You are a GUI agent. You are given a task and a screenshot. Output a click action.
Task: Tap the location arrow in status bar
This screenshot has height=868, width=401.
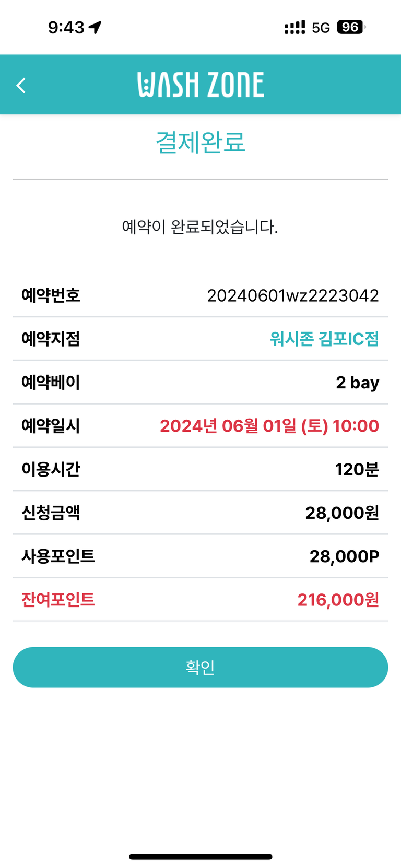point(95,27)
